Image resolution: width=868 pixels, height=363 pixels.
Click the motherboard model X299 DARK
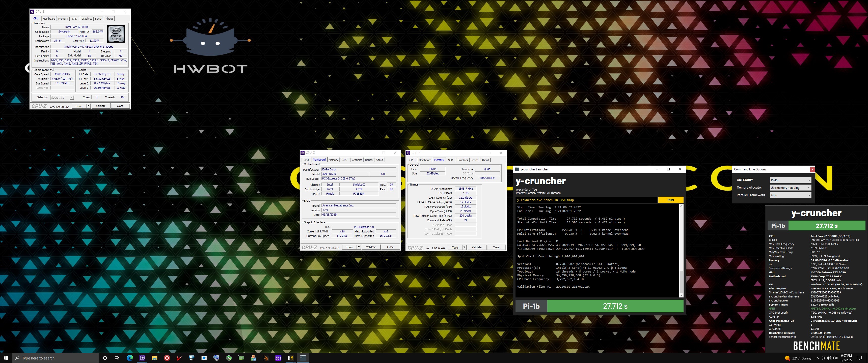click(345, 174)
